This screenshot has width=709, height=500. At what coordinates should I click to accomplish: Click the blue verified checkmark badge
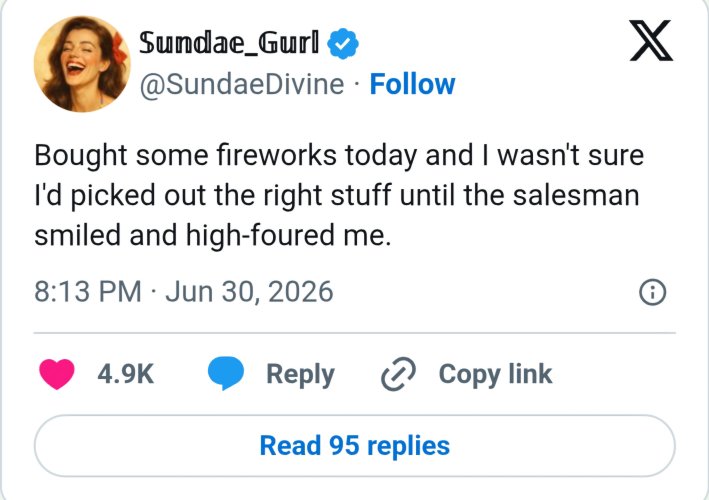(343, 43)
